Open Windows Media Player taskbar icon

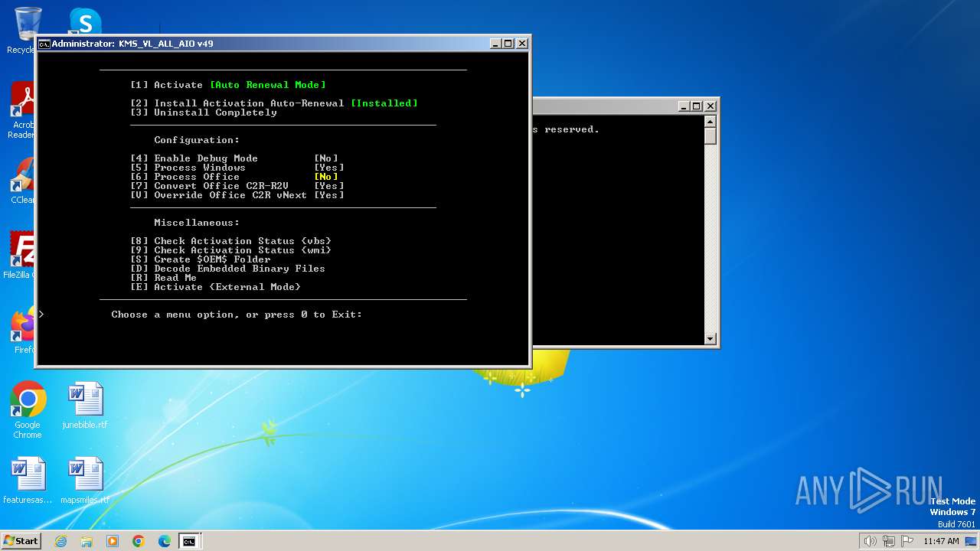(x=113, y=541)
